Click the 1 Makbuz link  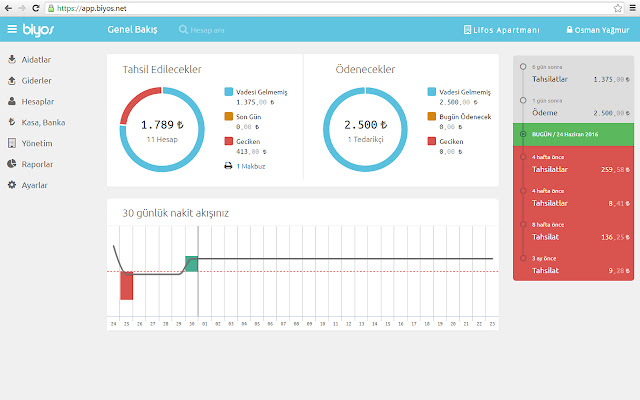click(251, 166)
